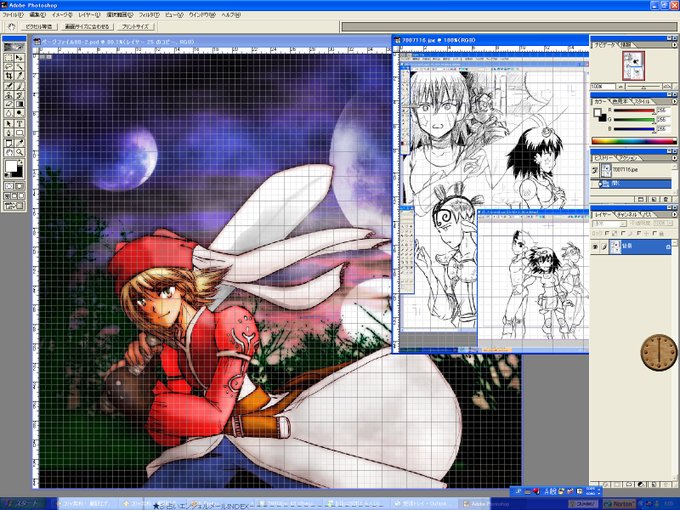Select the Zoom tool
The width and height of the screenshot is (680, 510).
click(19, 152)
